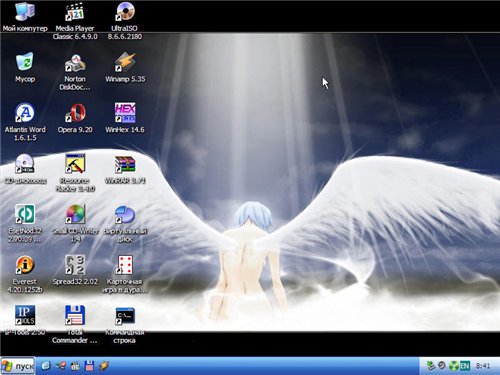Click the Winamp 5.35 icon

(125, 62)
